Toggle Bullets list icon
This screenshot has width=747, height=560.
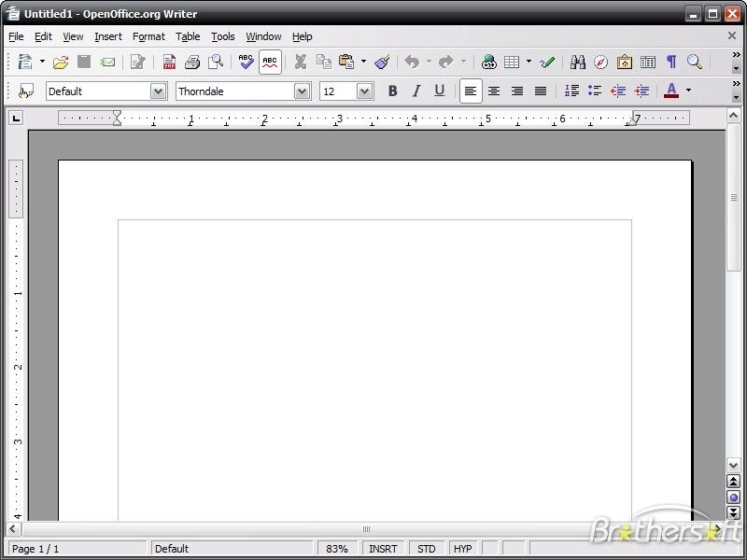[595, 91]
